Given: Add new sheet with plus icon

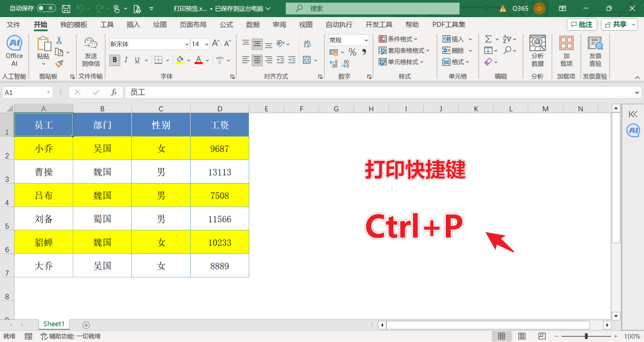Looking at the screenshot, I should pyautogui.click(x=86, y=325).
